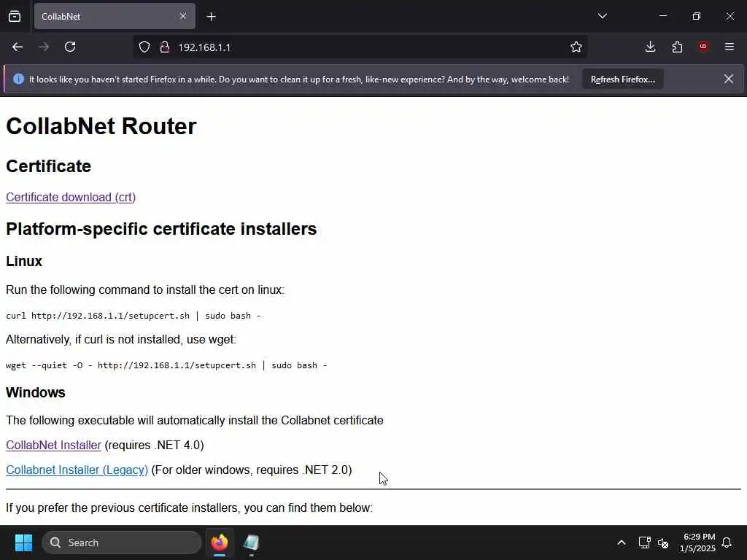Minimize the Firefox window
The image size is (747, 560).
(662, 16)
